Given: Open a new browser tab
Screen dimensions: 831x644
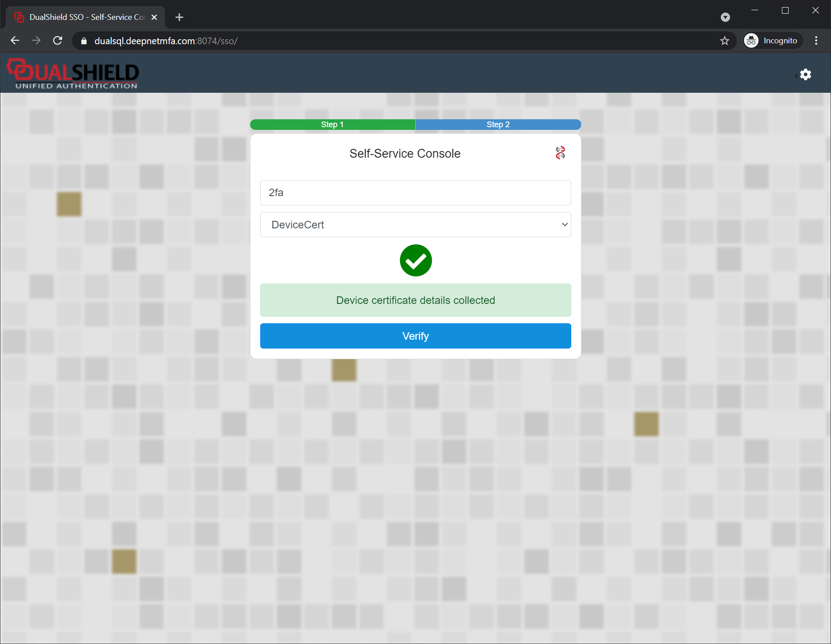Looking at the screenshot, I should click(x=179, y=17).
